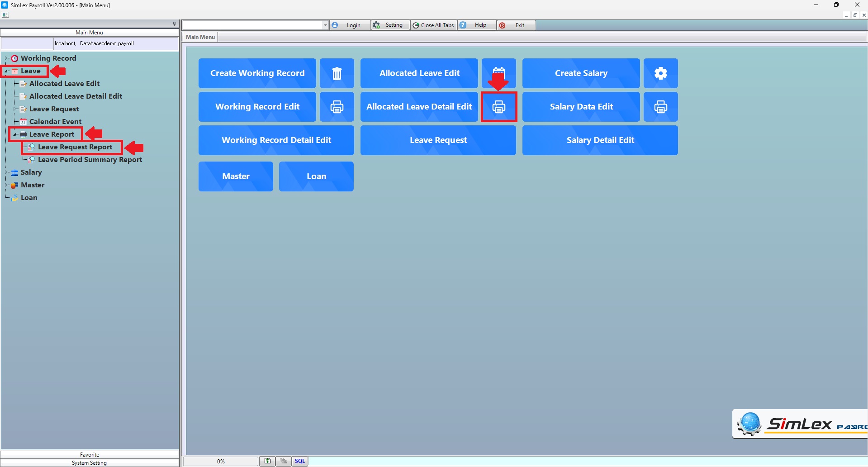The width and height of the screenshot is (868, 467).
Task: Click Close All Tabs in toolbar
Action: tap(433, 25)
